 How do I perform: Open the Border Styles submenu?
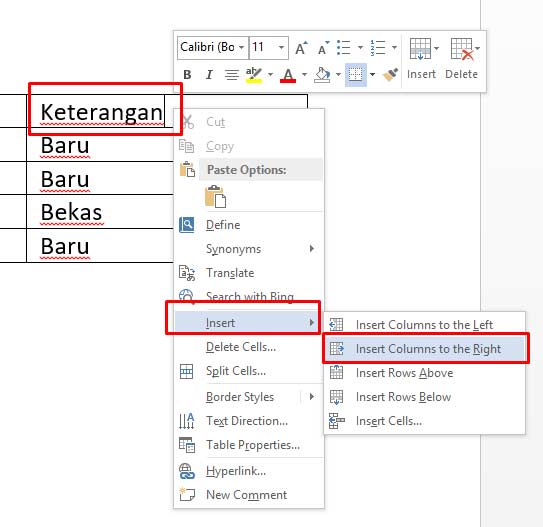(x=249, y=397)
